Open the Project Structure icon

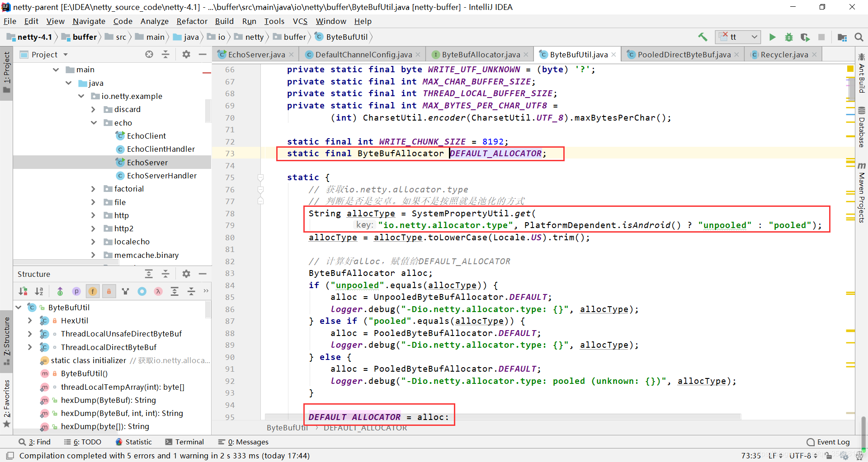842,37
